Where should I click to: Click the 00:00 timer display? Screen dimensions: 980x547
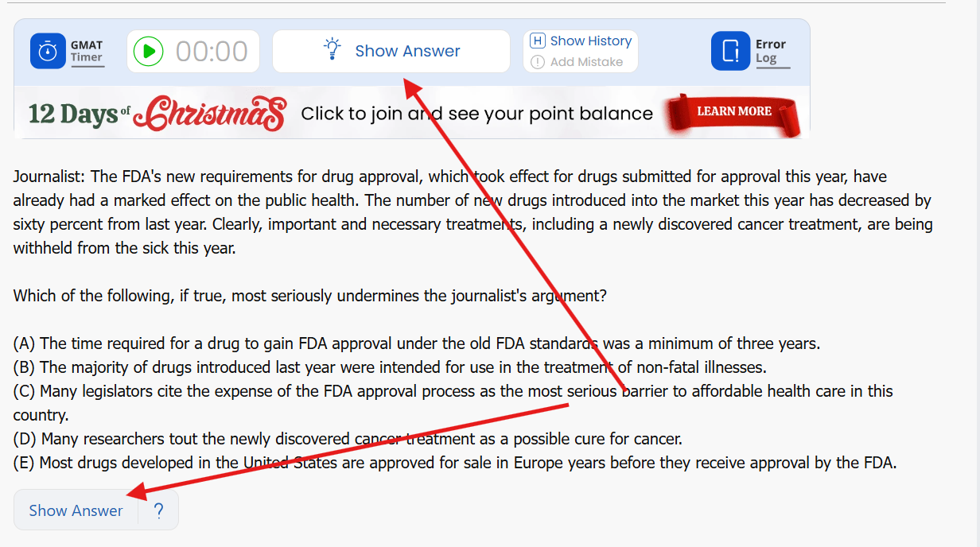[x=212, y=52]
